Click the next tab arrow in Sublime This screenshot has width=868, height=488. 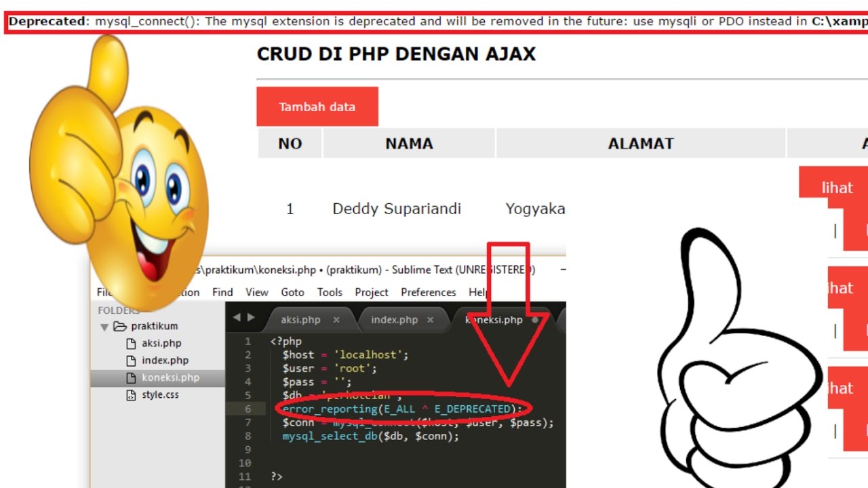click(x=251, y=317)
